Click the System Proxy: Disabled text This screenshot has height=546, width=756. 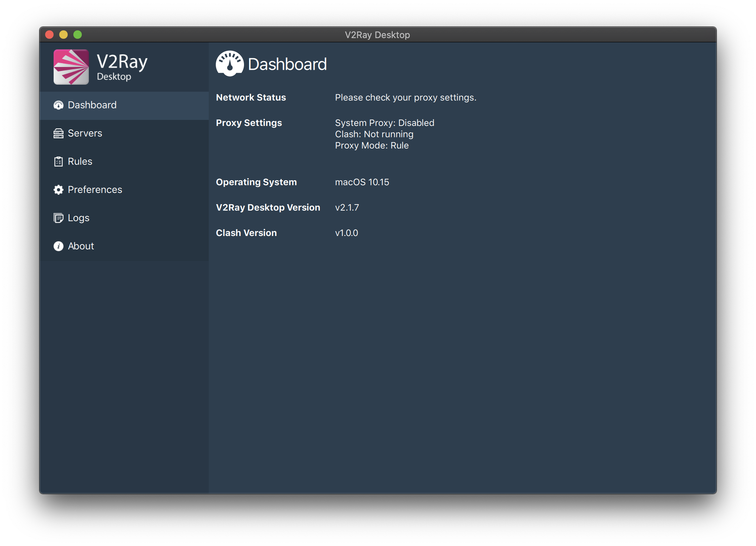click(384, 123)
